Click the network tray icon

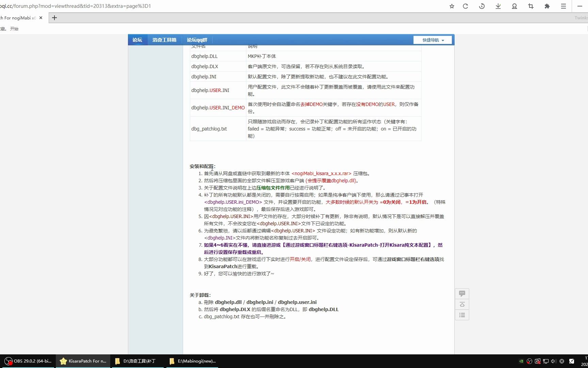click(x=546, y=361)
